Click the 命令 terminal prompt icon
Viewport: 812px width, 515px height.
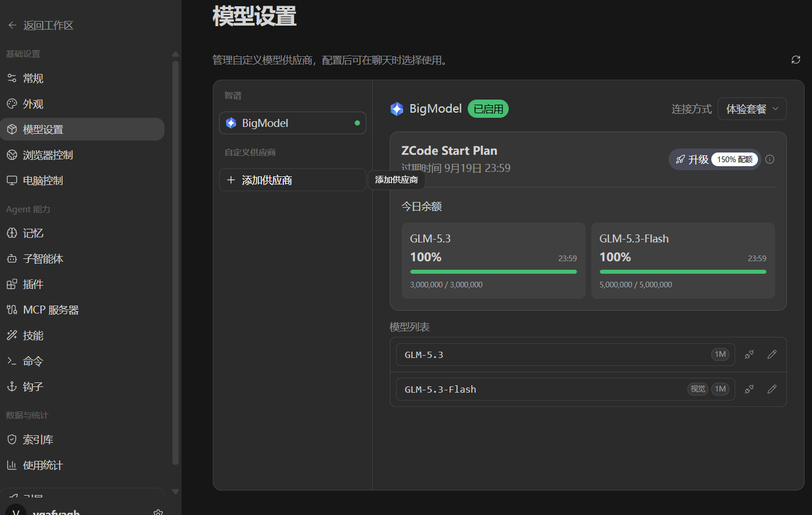pyautogui.click(x=12, y=361)
